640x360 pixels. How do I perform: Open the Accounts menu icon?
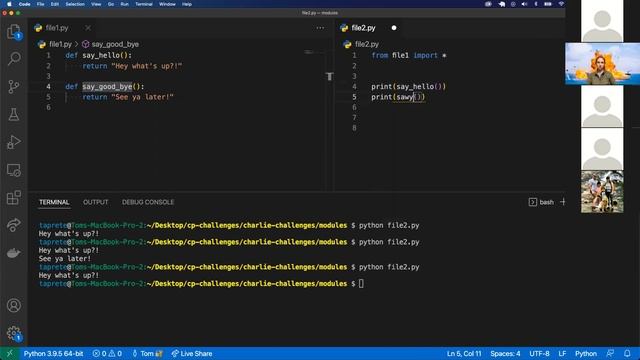pos(14,305)
